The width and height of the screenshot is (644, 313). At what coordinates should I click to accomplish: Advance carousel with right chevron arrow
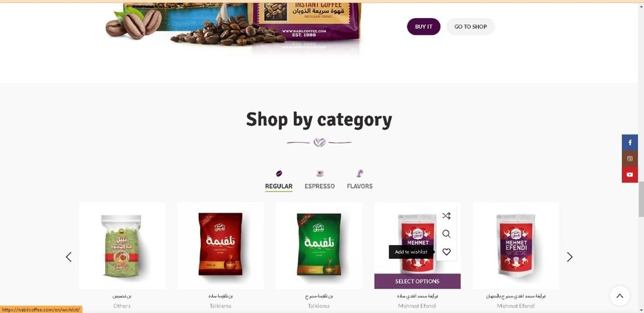pos(570,257)
